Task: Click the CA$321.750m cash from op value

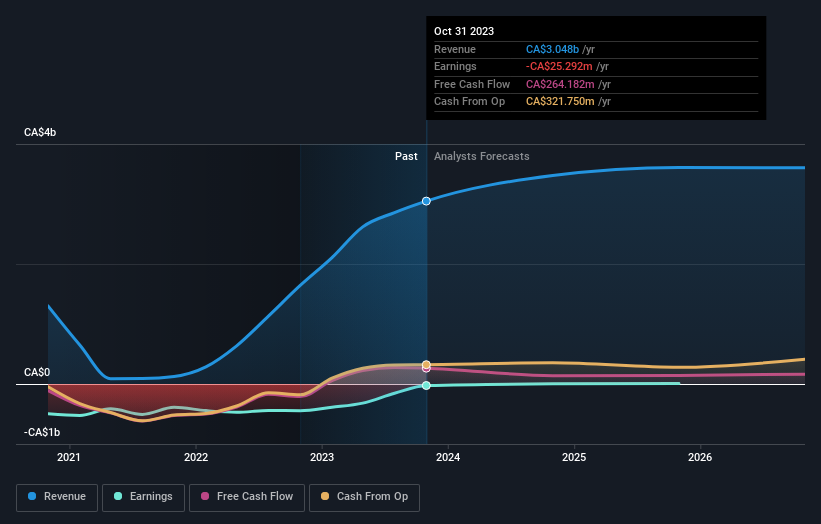Action: tap(560, 102)
